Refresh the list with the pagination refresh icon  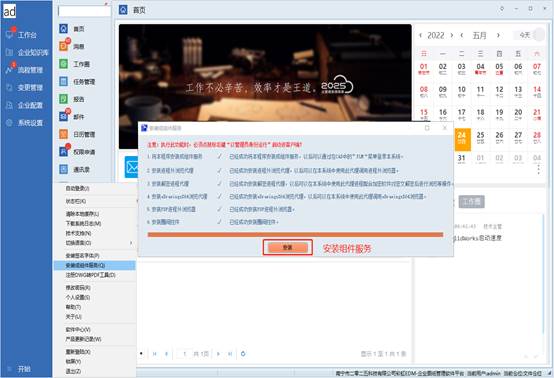pos(243,354)
